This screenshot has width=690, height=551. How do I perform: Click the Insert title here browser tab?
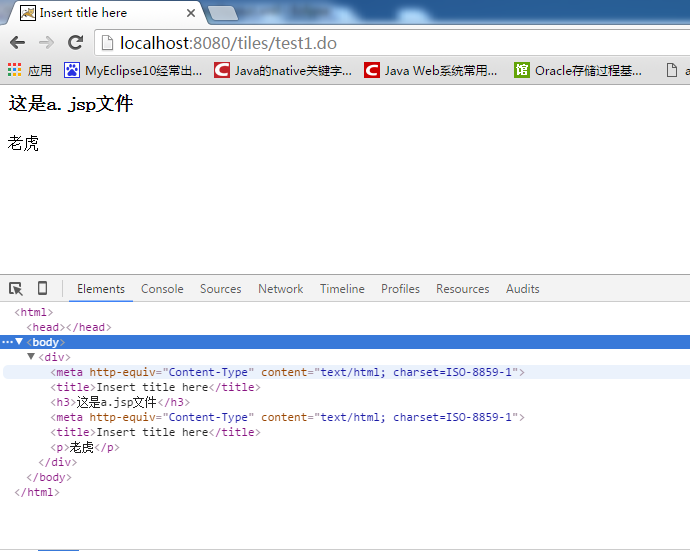point(100,13)
